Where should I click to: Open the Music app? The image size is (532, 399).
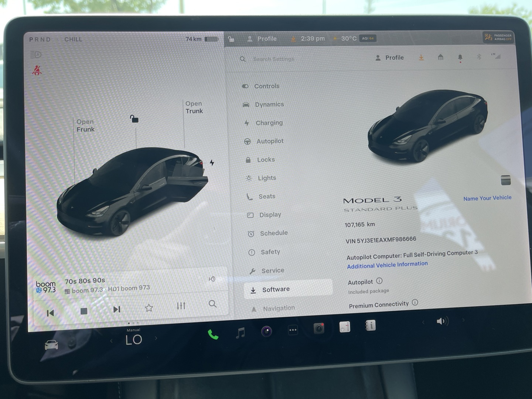[240, 333]
